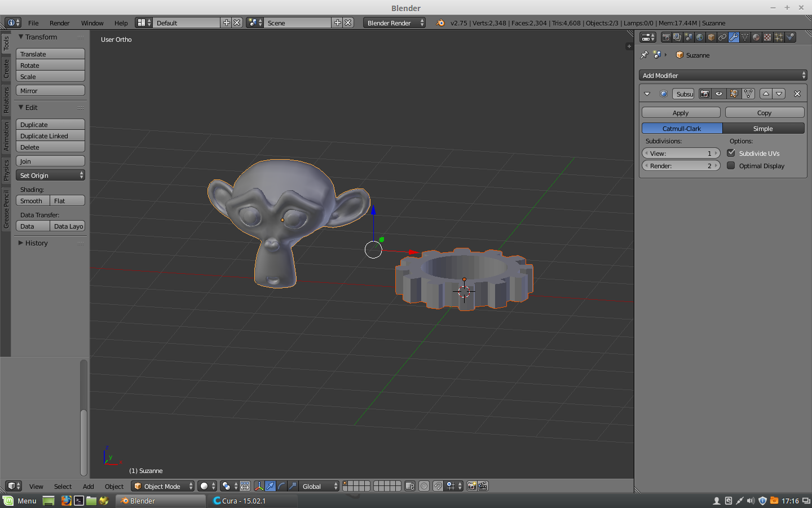This screenshot has width=812, height=508.
Task: Open the Object menu in 3D view header
Action: point(114,487)
